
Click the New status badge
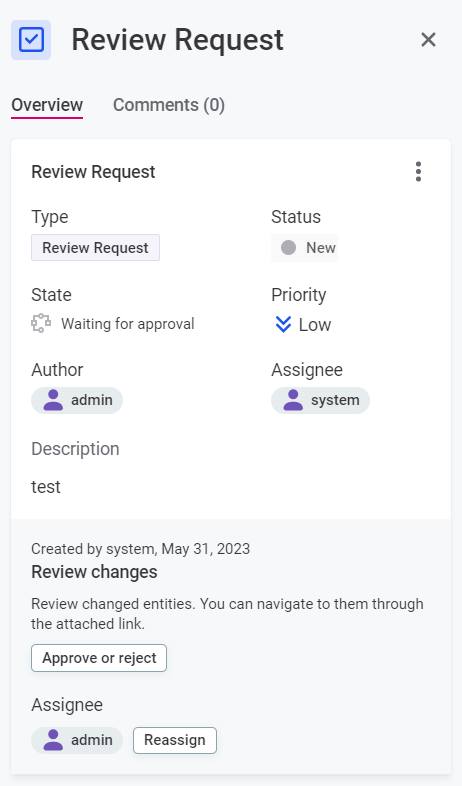coord(305,248)
